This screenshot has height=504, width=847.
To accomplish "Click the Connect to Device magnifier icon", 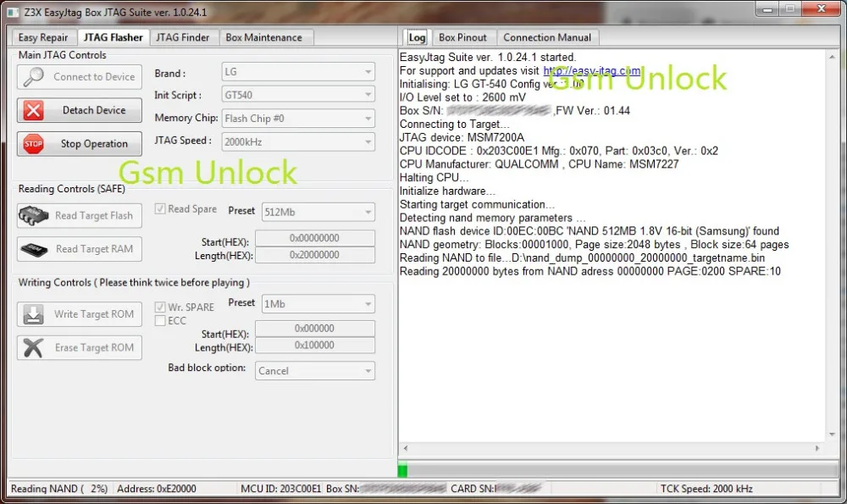I will click(x=33, y=77).
